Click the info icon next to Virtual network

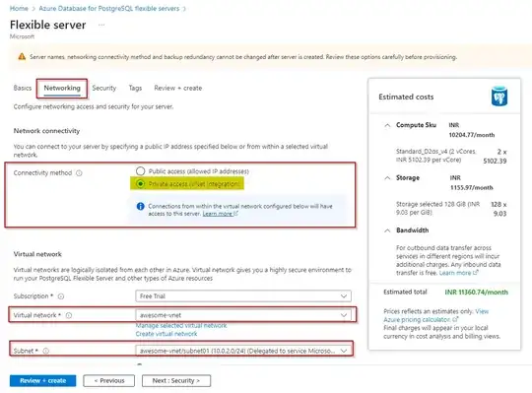click(69, 315)
